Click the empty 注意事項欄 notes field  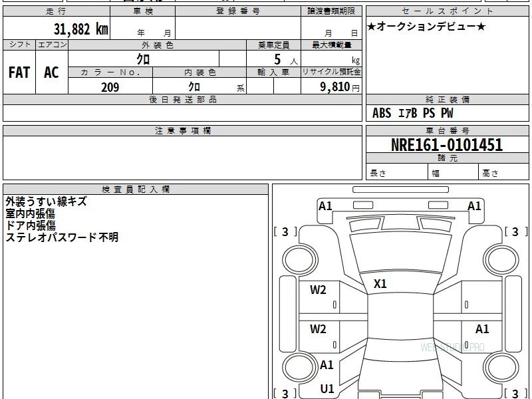tap(182, 158)
